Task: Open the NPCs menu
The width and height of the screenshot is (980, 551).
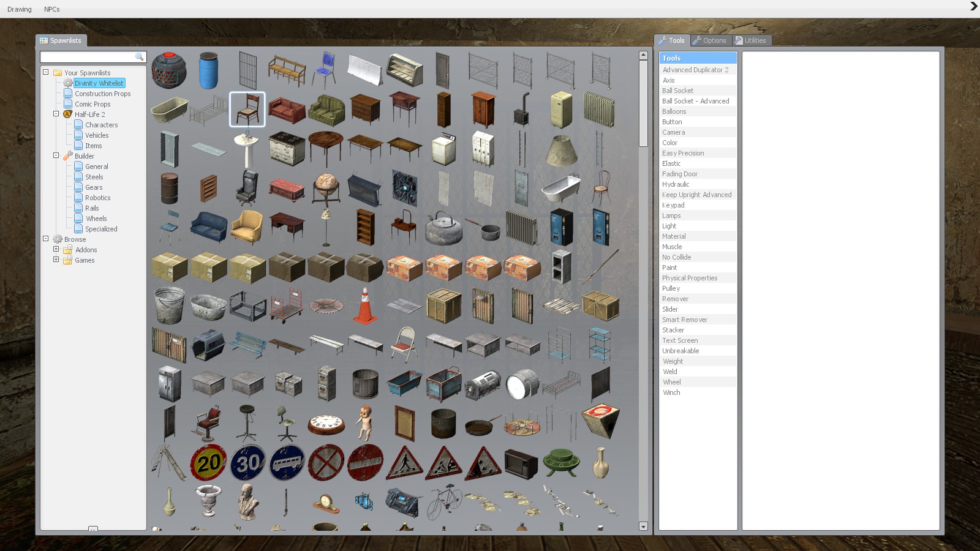Action: pyautogui.click(x=52, y=9)
